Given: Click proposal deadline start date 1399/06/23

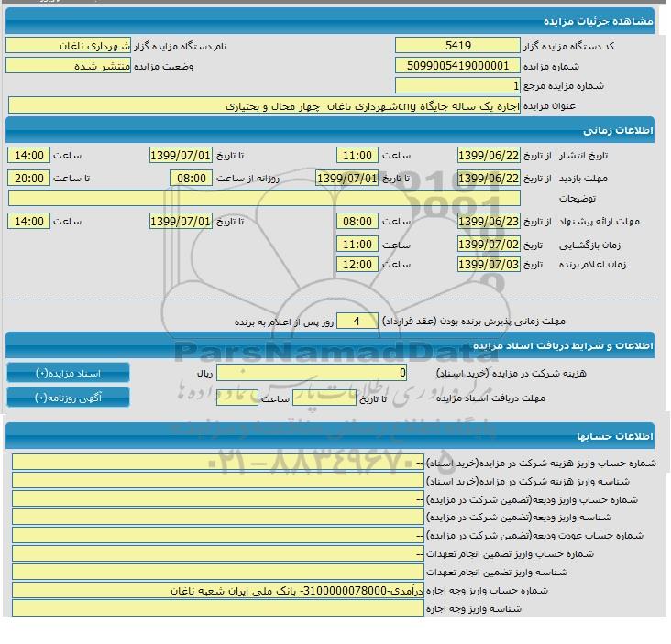Looking at the screenshot, I should [489, 221].
